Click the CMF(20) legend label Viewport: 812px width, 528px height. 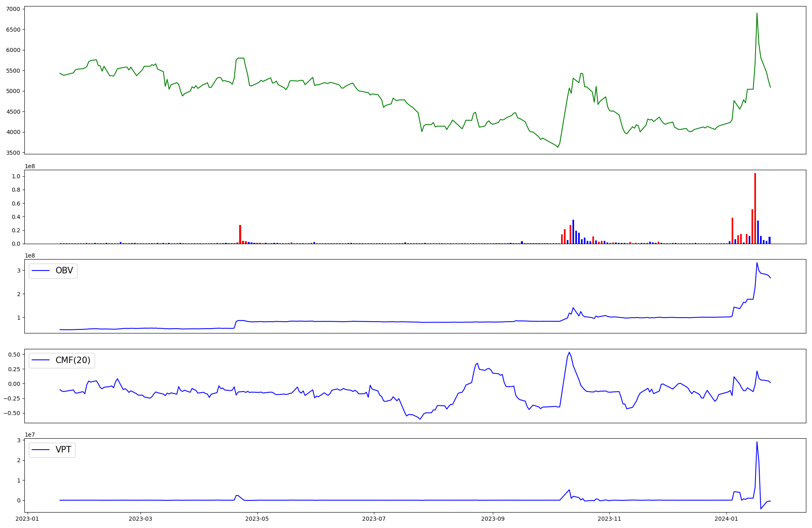tap(73, 360)
